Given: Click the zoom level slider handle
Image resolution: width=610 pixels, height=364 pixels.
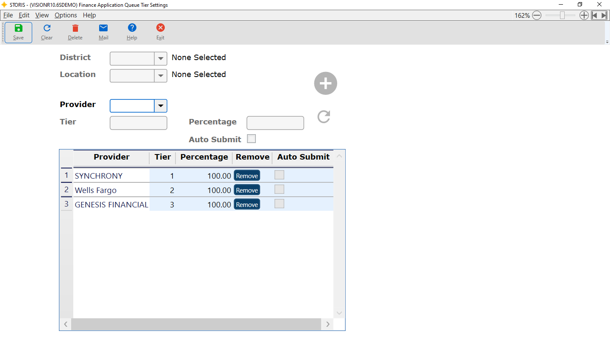Looking at the screenshot, I should point(562,15).
